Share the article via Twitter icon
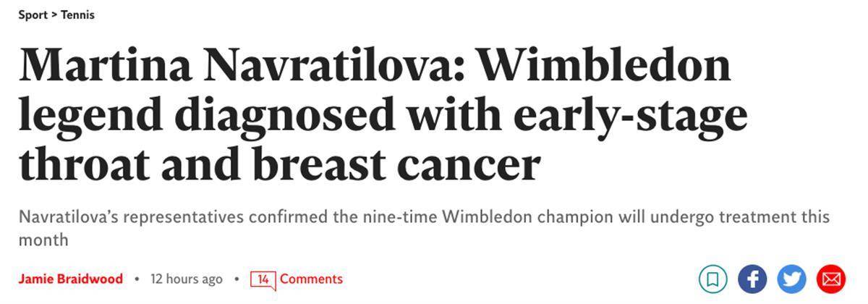This screenshot has width=868, height=304. [791, 279]
